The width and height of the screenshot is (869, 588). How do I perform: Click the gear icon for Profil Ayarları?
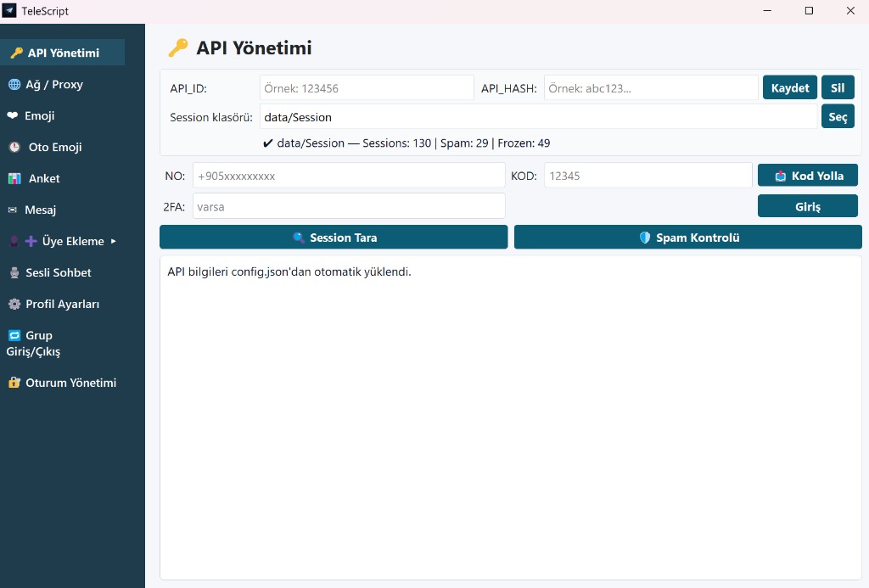tap(14, 304)
